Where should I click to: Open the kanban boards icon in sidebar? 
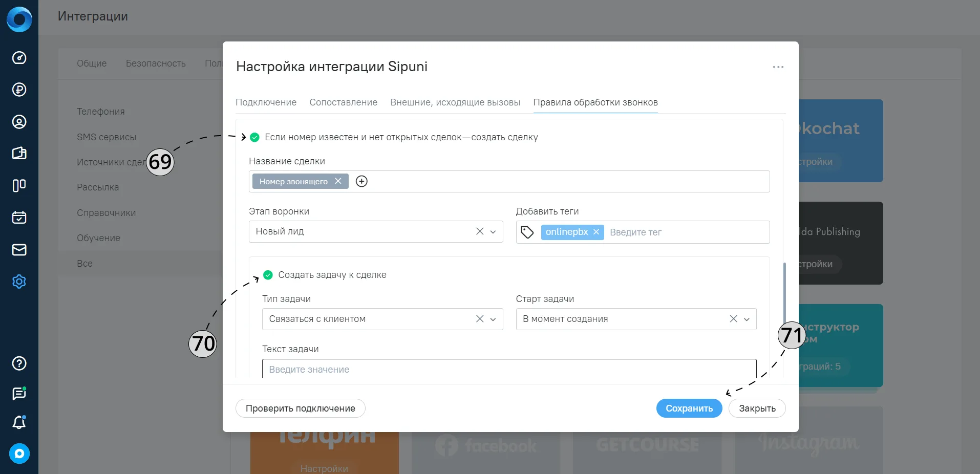click(x=19, y=185)
